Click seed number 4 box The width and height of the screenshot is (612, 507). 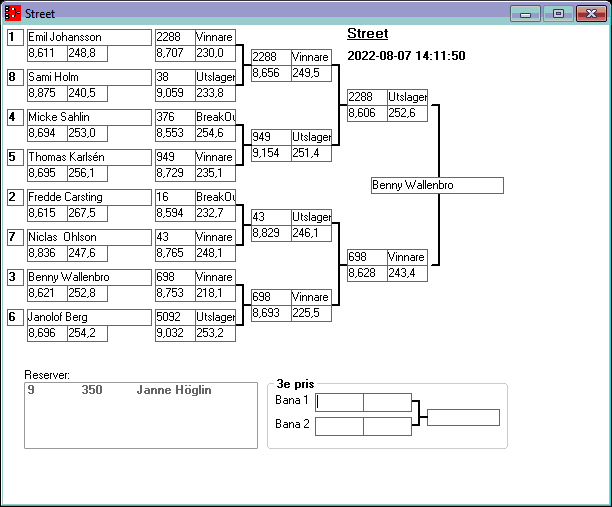(x=15, y=117)
